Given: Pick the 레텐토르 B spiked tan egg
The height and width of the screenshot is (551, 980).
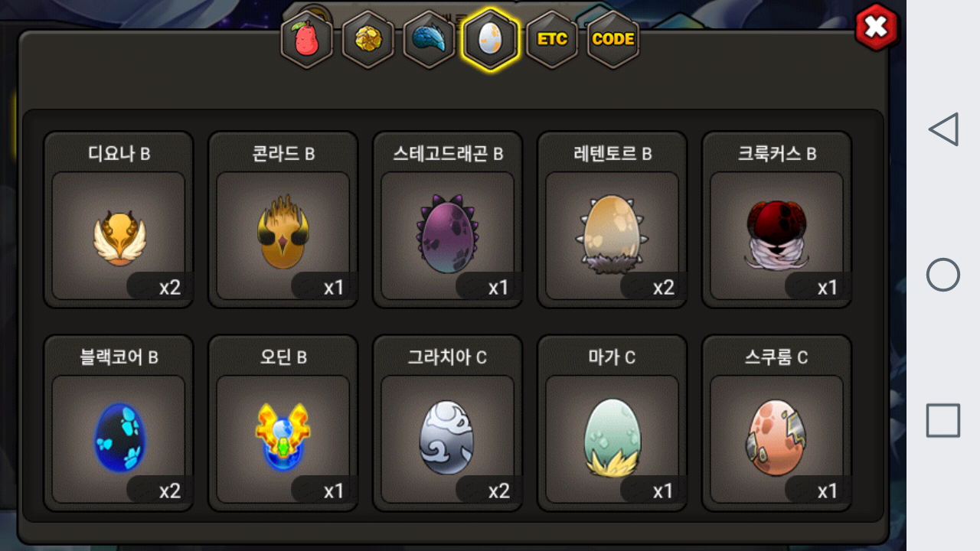Looking at the screenshot, I should click(612, 220).
